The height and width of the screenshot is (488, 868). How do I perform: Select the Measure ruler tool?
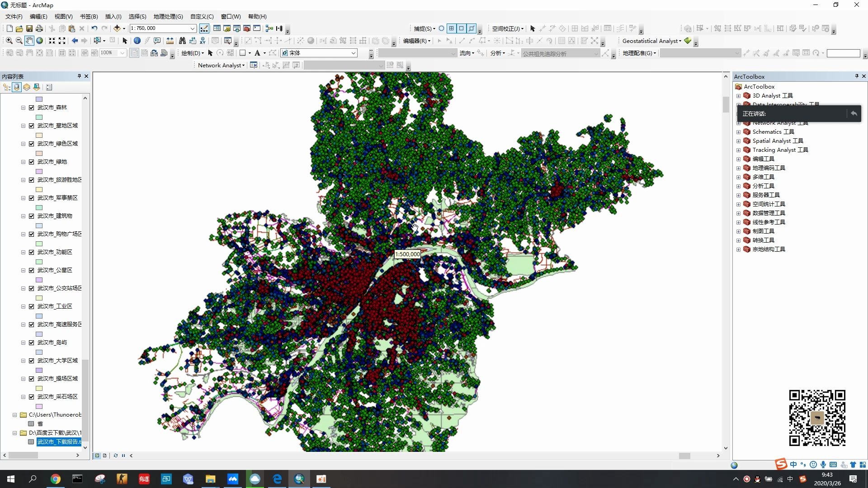[x=170, y=41]
